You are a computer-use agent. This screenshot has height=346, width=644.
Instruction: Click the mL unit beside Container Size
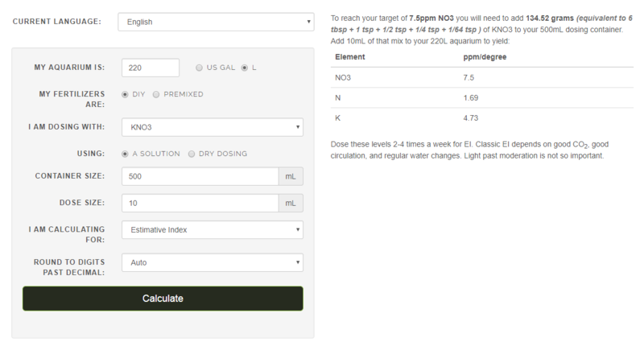291,176
